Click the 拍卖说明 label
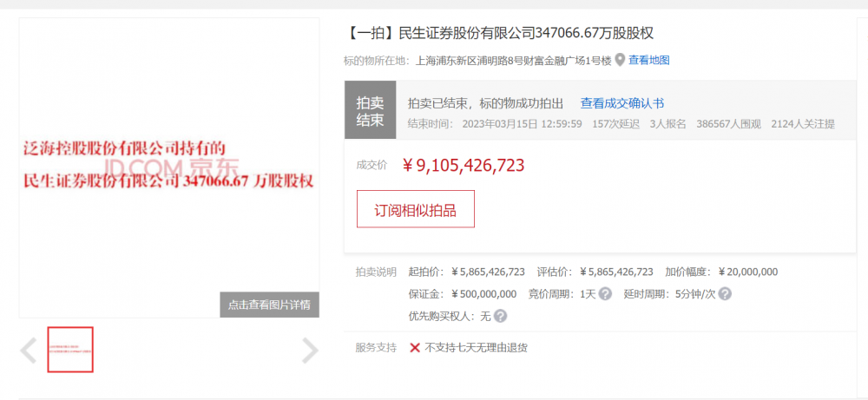The image size is (868, 400). point(376,272)
